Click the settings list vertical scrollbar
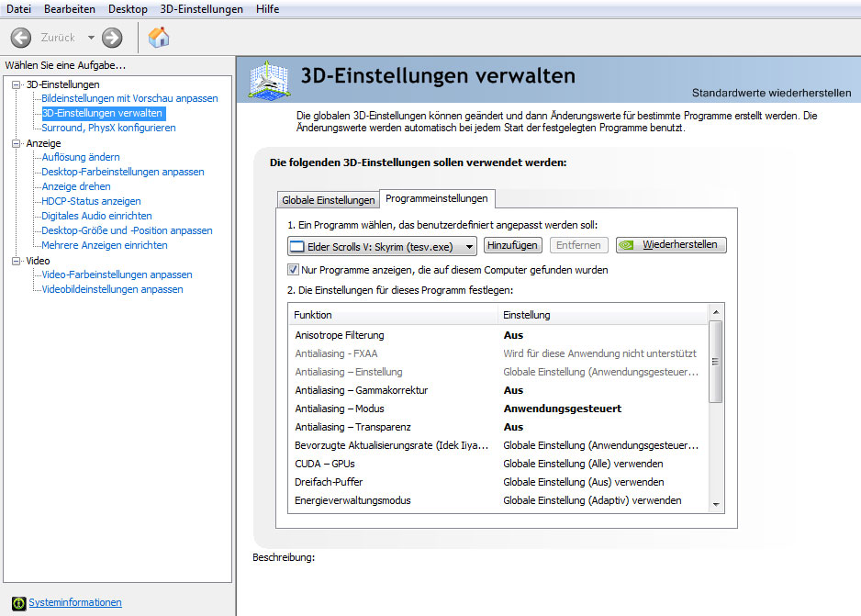The width and height of the screenshot is (861, 616). tap(716, 361)
